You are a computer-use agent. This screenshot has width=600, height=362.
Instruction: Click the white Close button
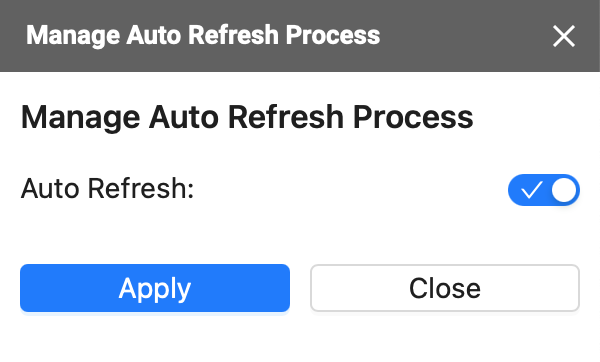(x=445, y=288)
